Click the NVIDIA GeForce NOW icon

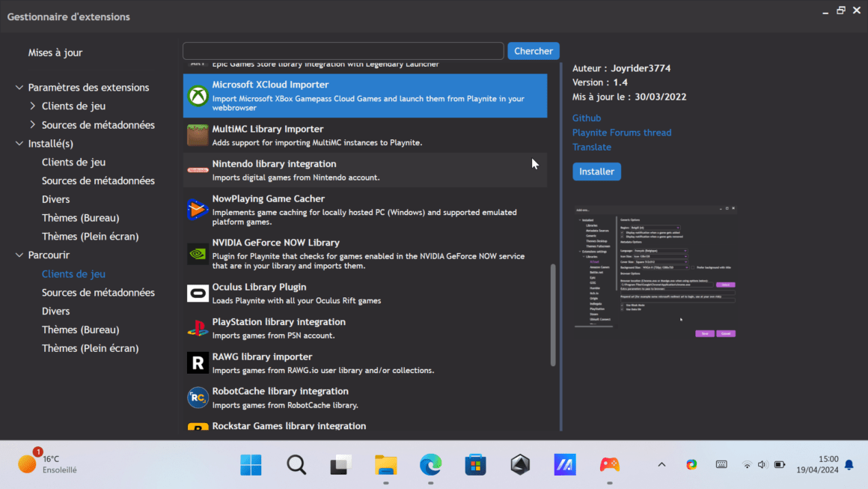coord(198,254)
